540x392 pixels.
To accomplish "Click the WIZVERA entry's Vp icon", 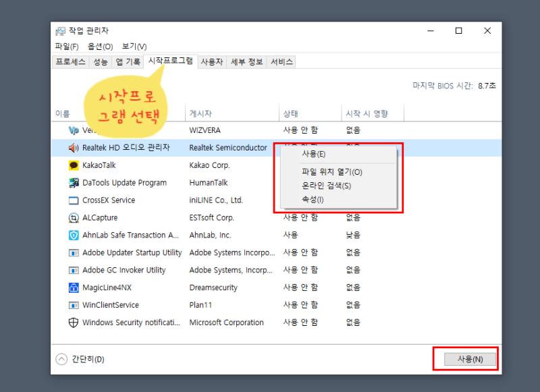I will click(x=74, y=130).
